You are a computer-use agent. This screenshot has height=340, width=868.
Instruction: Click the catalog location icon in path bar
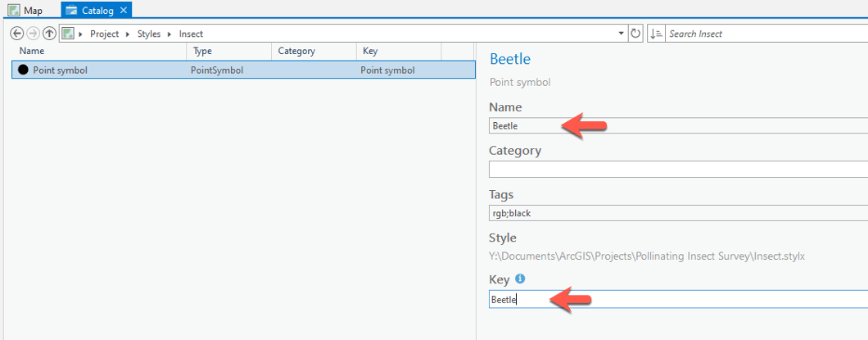(x=68, y=34)
